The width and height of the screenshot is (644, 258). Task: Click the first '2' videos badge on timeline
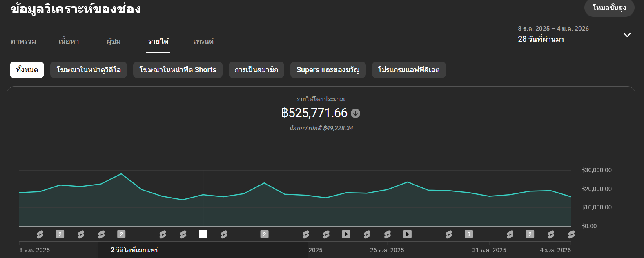click(x=60, y=234)
